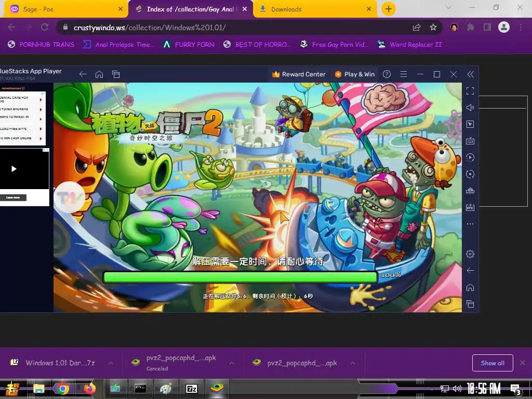
Task: Click the recent apps icon in BlueStacks right sidebar
Action: click(470, 304)
